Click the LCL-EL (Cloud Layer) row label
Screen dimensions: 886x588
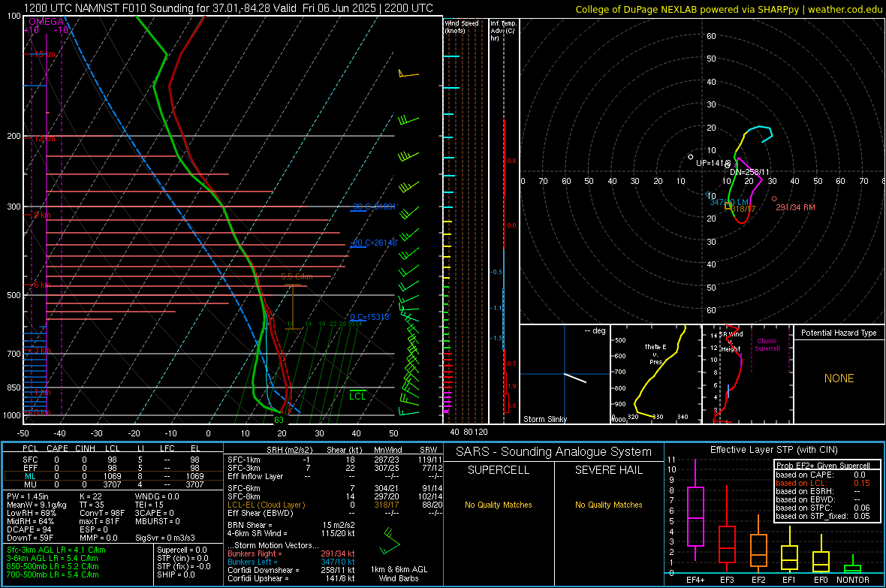(266, 505)
